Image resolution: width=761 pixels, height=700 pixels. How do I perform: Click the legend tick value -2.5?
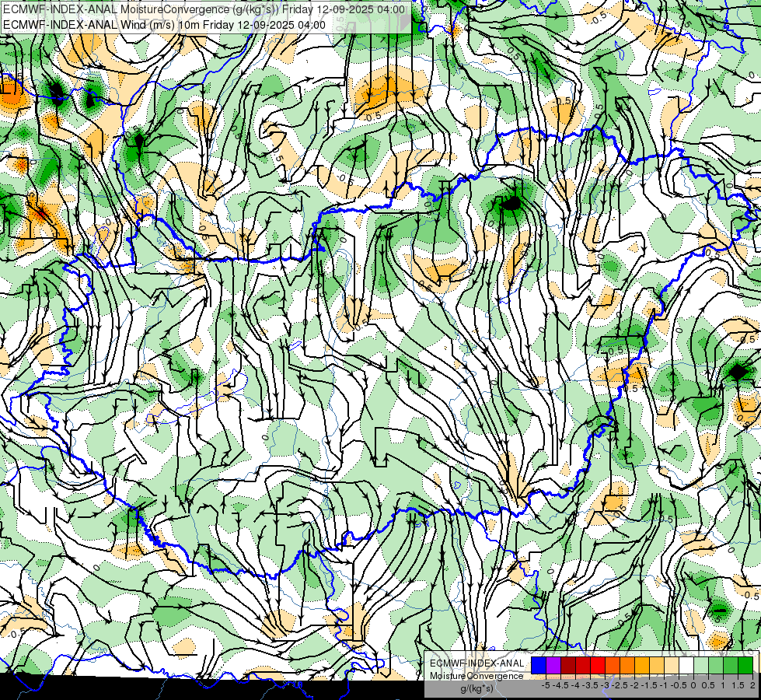(x=620, y=685)
